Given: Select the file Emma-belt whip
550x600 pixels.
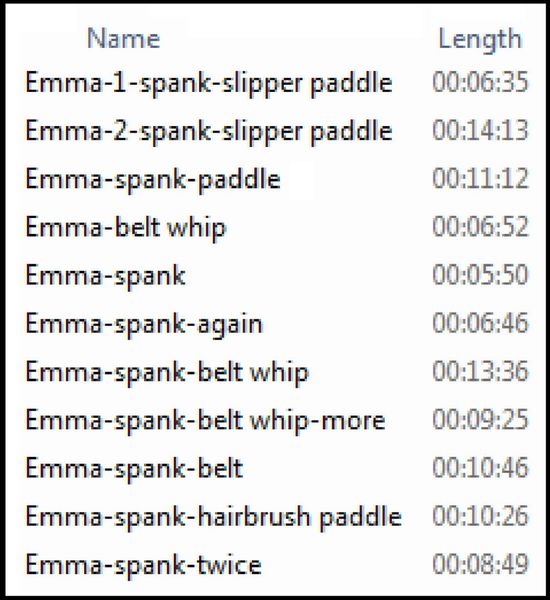Looking at the screenshot, I should [x=126, y=228].
